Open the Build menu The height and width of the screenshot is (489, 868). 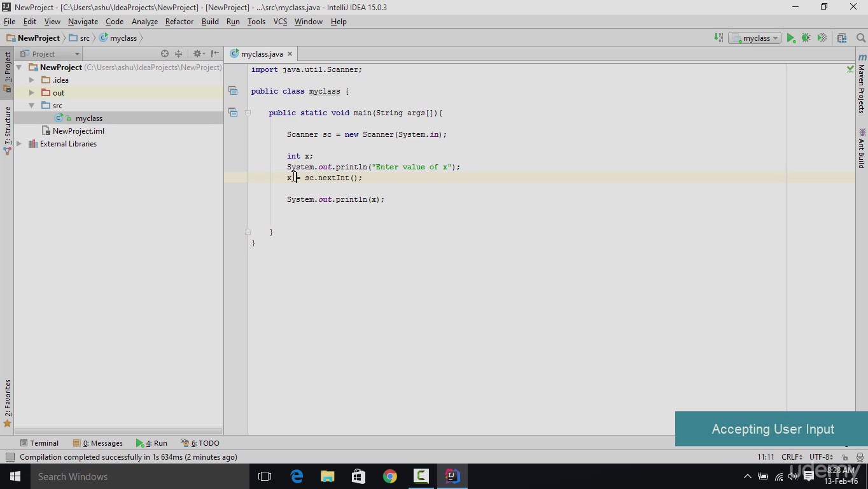(210, 22)
